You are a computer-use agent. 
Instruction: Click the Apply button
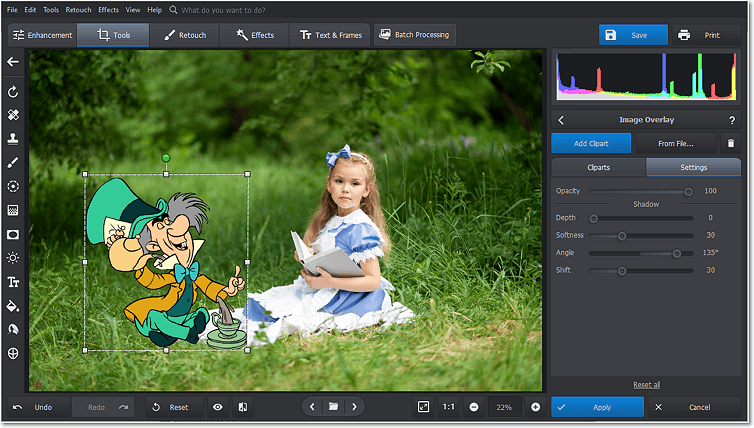[x=597, y=407]
